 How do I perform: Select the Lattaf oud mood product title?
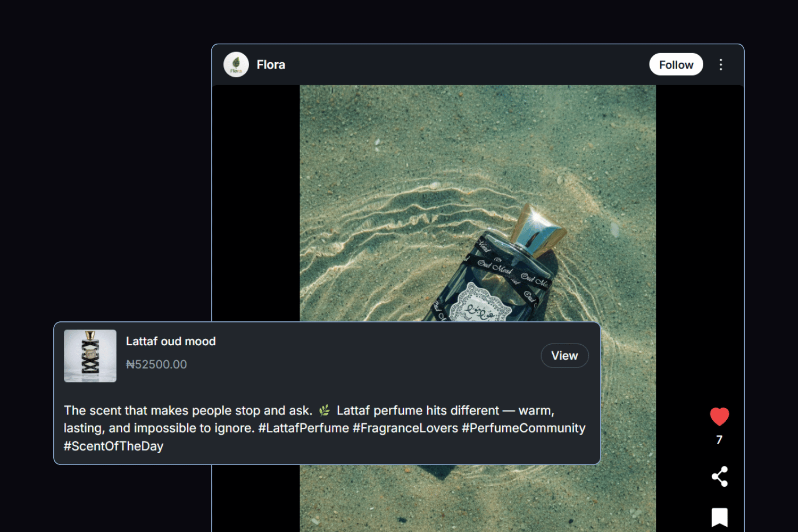[x=171, y=342]
